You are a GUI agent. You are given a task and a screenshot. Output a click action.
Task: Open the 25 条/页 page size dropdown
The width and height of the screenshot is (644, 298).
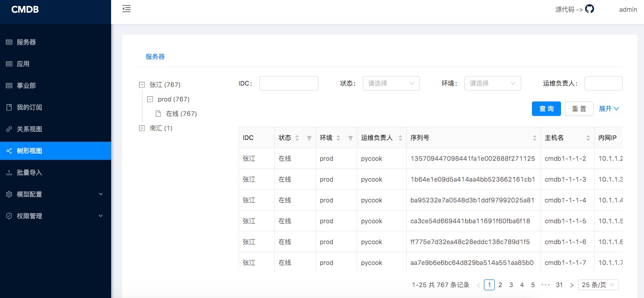point(598,285)
